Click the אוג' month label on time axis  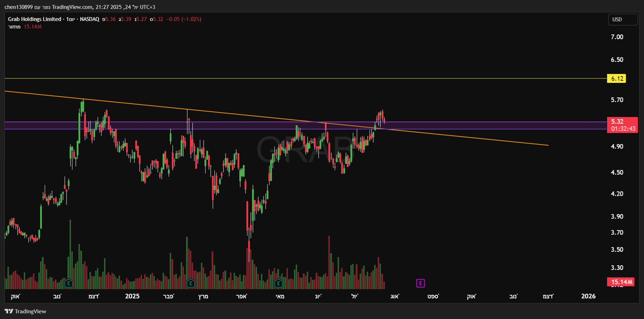(x=394, y=296)
